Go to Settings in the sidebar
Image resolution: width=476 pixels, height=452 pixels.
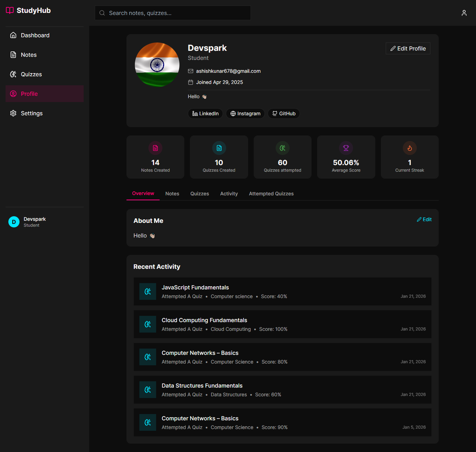click(x=31, y=113)
